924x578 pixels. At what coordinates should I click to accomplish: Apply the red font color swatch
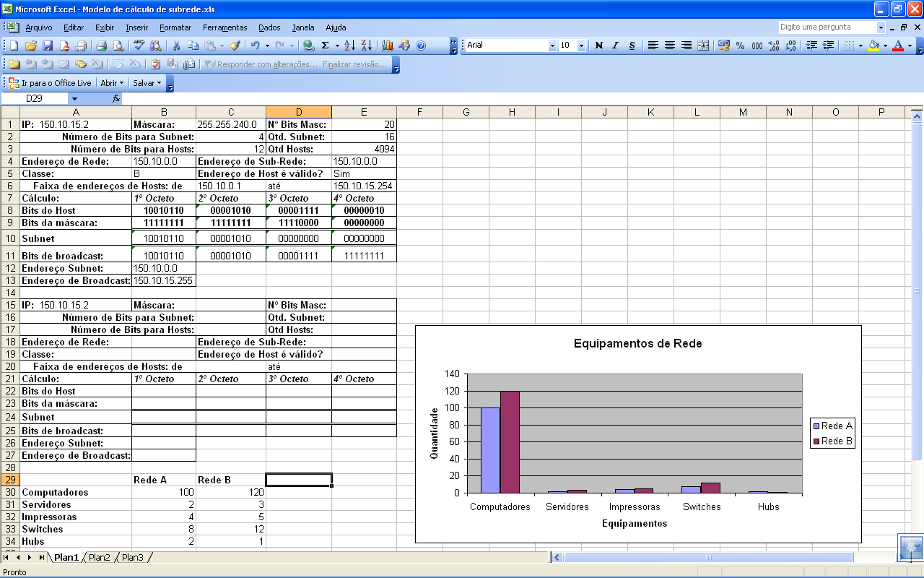pos(897,46)
